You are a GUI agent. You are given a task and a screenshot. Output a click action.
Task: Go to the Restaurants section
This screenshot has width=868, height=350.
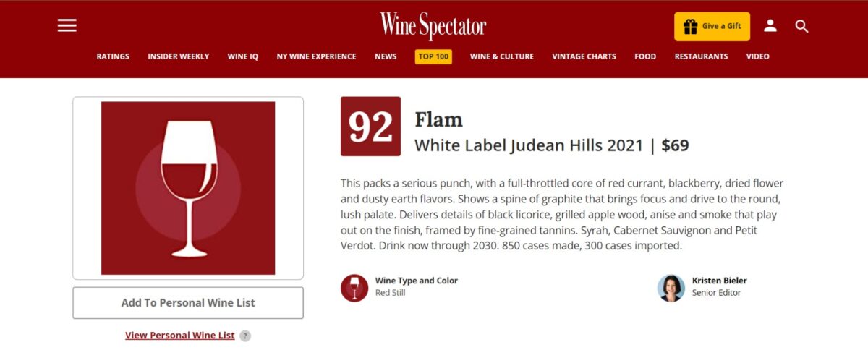(x=701, y=56)
